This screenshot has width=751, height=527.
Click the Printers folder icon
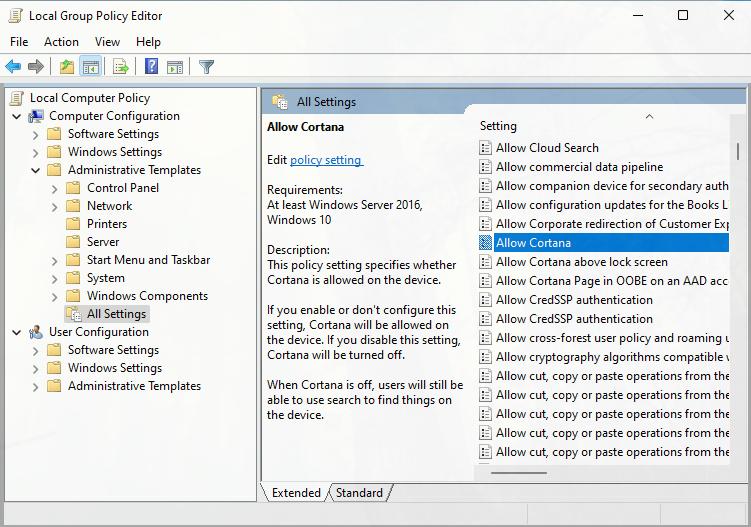pyautogui.click(x=73, y=224)
